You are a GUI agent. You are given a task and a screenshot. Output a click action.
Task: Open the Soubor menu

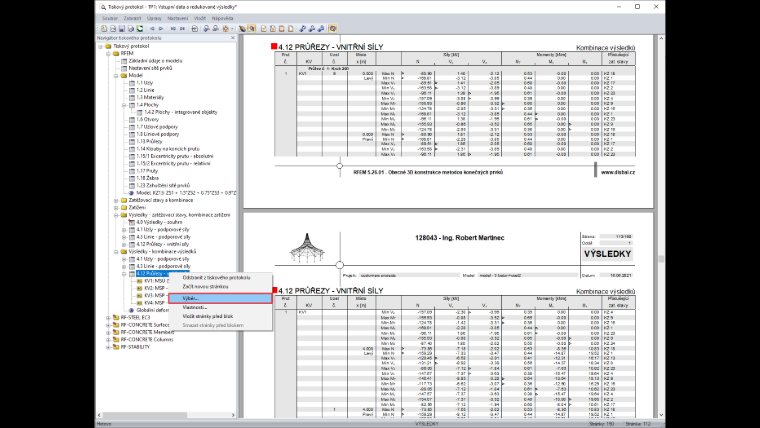[110, 18]
